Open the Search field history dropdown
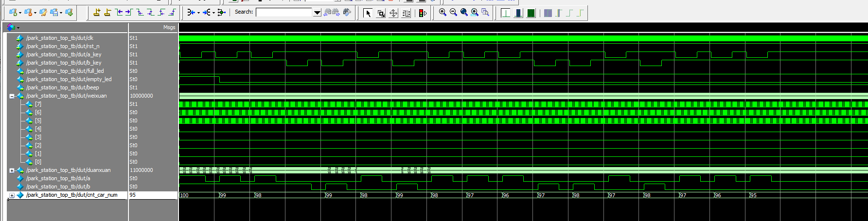868x221 pixels. tap(317, 13)
